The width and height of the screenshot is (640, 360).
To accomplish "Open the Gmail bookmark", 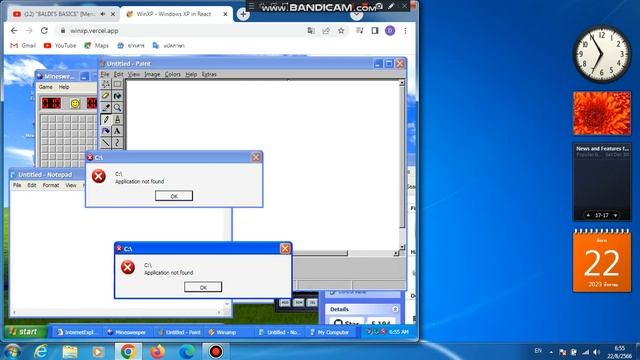I will [23, 45].
